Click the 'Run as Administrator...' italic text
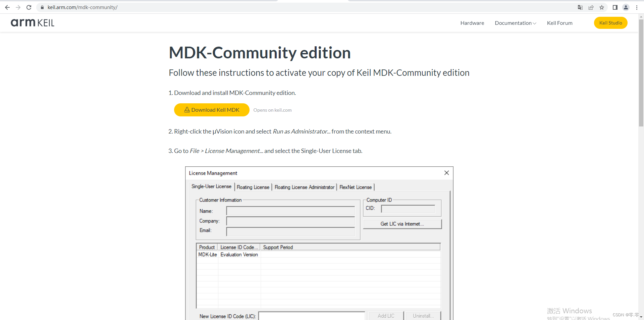The width and height of the screenshot is (644, 320). coord(302,131)
